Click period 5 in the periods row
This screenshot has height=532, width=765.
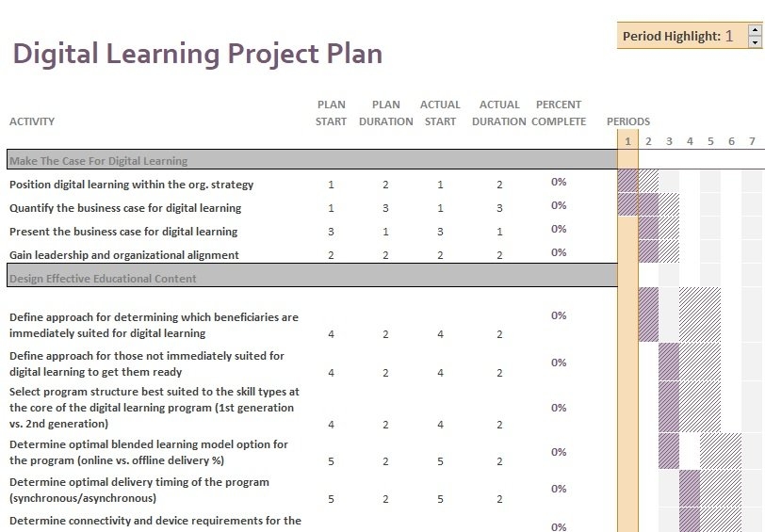[710, 141]
